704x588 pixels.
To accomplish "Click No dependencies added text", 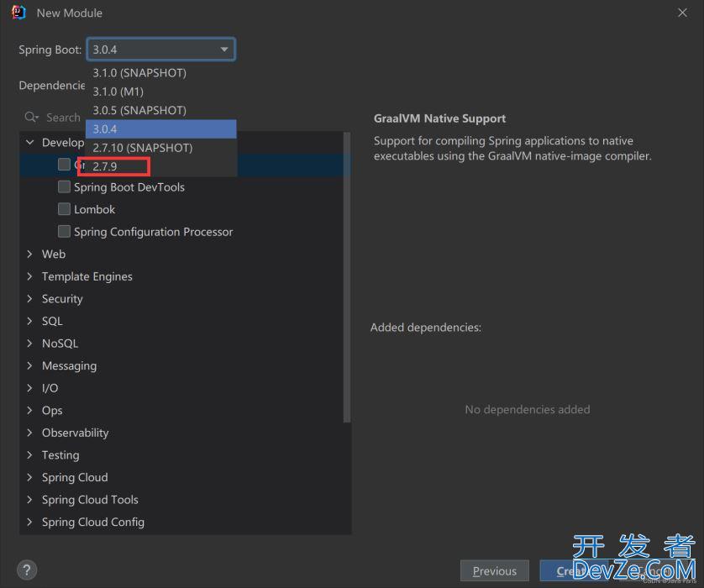I will coord(528,409).
